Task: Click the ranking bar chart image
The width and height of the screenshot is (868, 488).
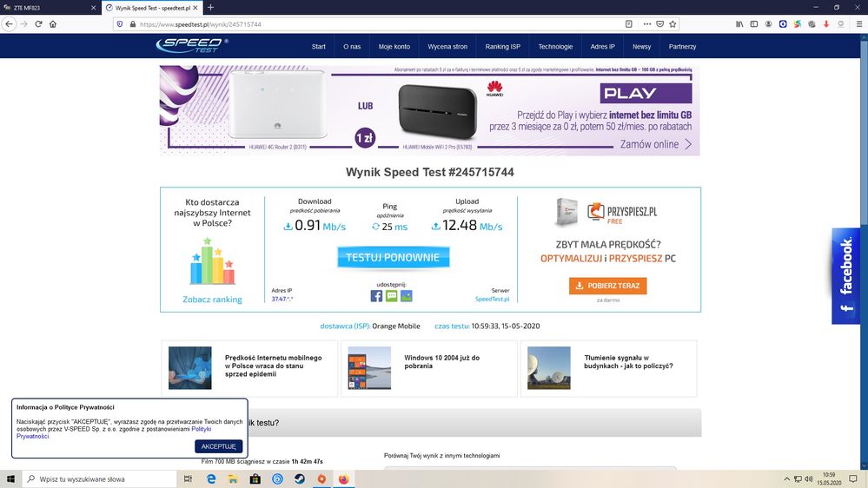Action: coord(213,261)
